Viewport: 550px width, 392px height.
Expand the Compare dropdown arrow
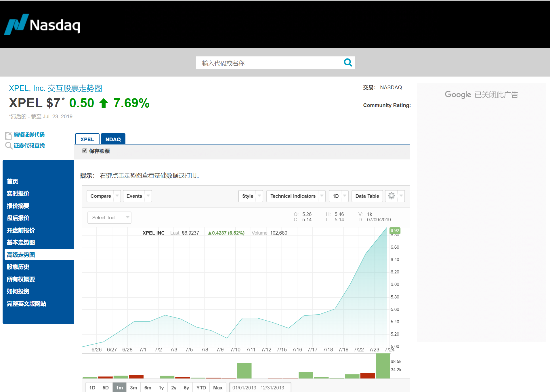tap(117, 196)
